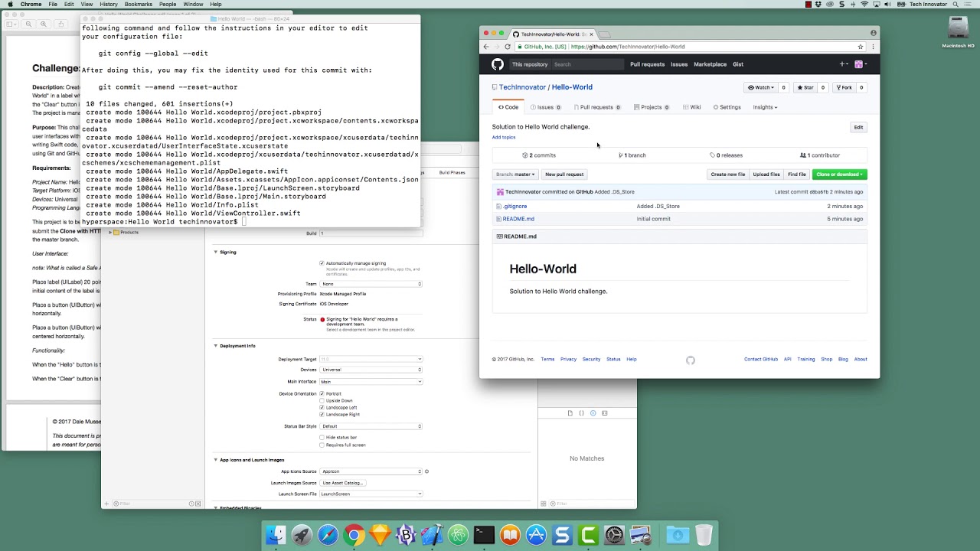Open Sketch diamond icon in Dock
Screen dimensions: 980x551
pyautogui.click(x=380, y=535)
